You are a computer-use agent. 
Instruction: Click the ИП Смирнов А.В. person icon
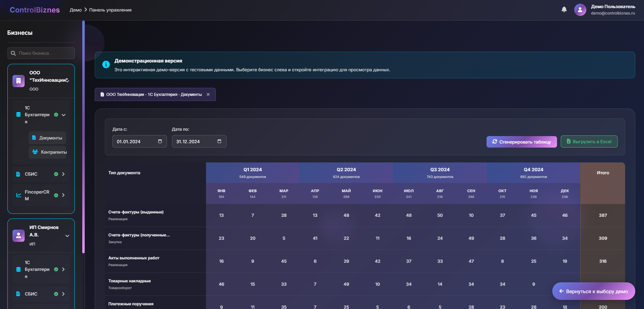(19, 236)
